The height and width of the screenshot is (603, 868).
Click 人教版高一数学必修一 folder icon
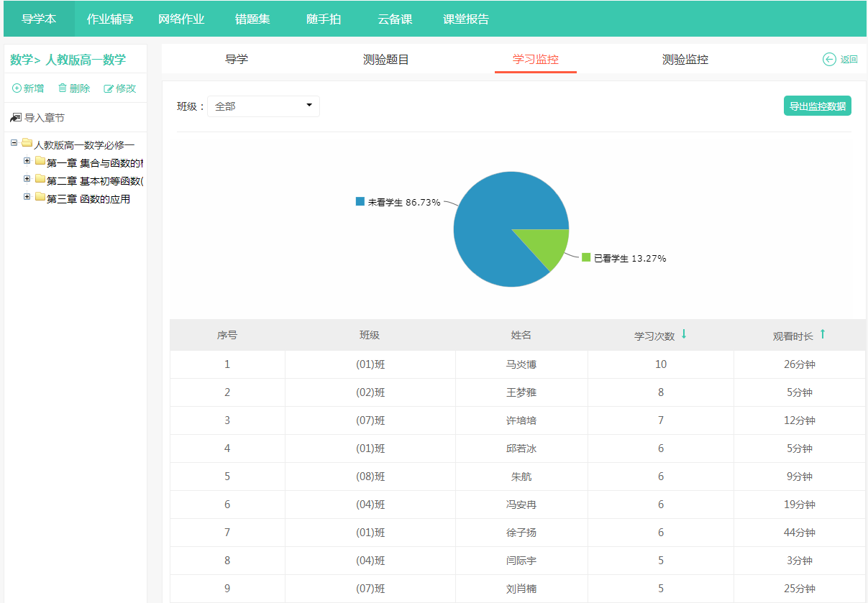coord(27,143)
